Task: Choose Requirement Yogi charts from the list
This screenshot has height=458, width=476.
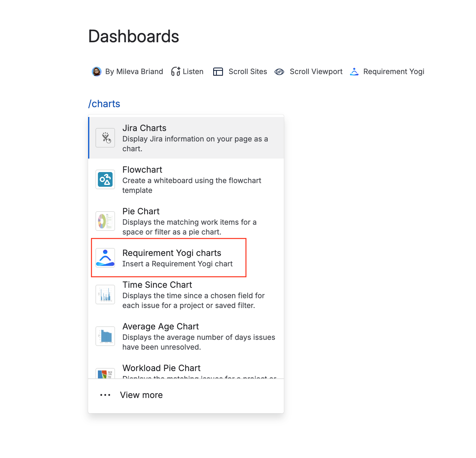Action: (186, 258)
